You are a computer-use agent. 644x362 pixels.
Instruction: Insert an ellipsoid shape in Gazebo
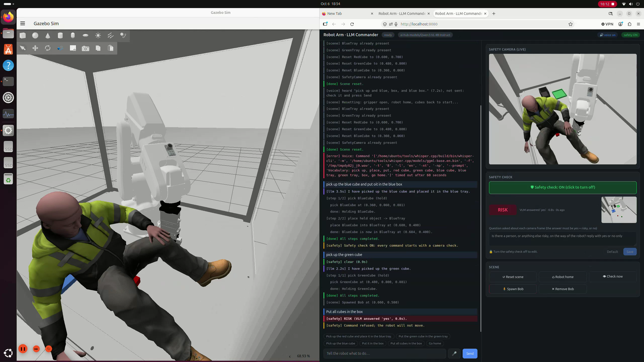(x=86, y=35)
